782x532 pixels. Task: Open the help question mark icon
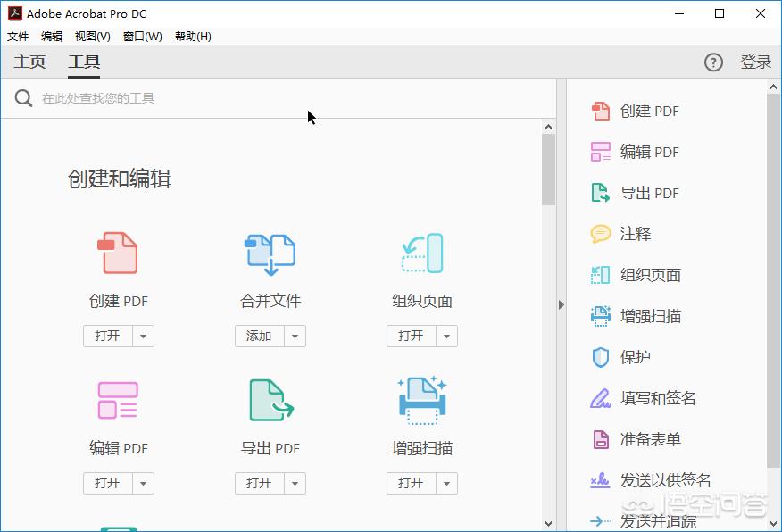[713, 62]
